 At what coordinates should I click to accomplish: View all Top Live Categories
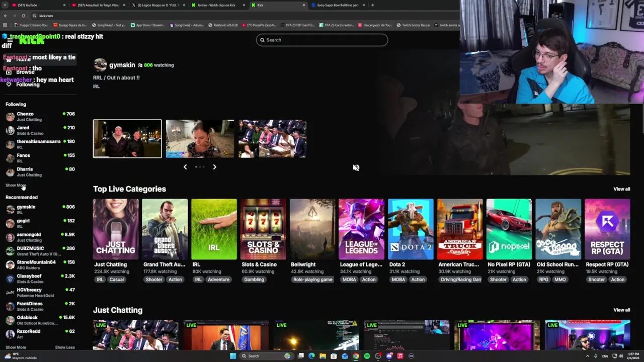point(621,189)
